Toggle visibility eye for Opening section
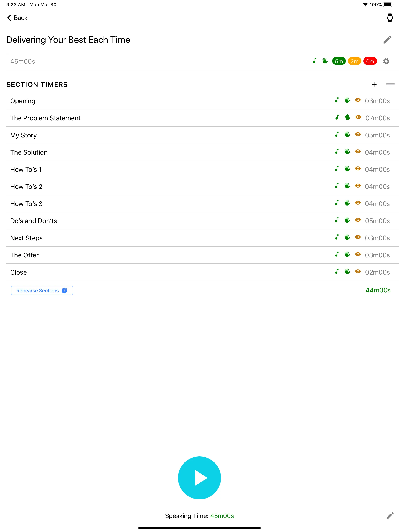The image size is (399, 532). [x=358, y=100]
